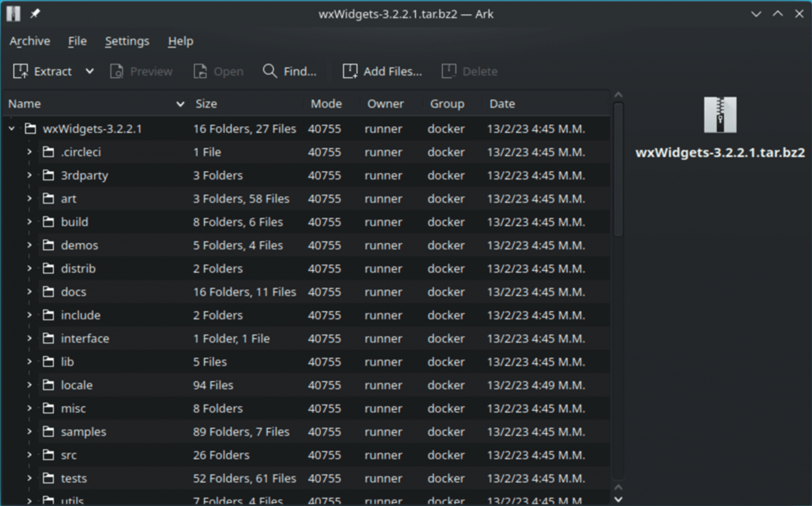Toggle Name column sort order
This screenshot has height=506, width=812.
click(180, 104)
